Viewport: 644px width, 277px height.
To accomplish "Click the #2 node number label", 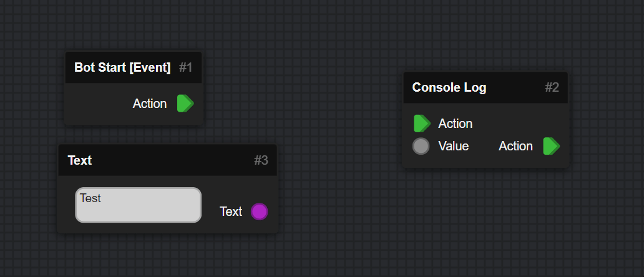I will (552, 87).
